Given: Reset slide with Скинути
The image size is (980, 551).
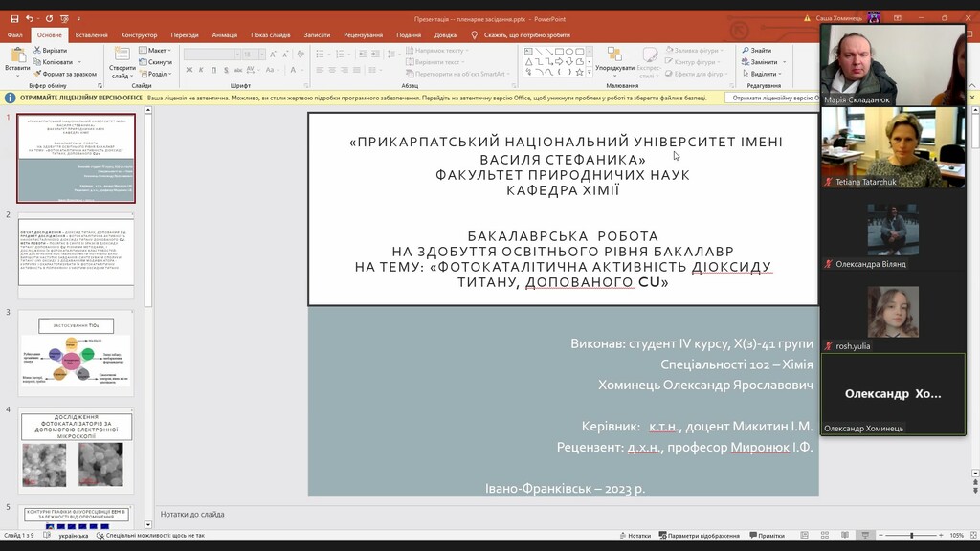Looking at the screenshot, I should click(155, 62).
